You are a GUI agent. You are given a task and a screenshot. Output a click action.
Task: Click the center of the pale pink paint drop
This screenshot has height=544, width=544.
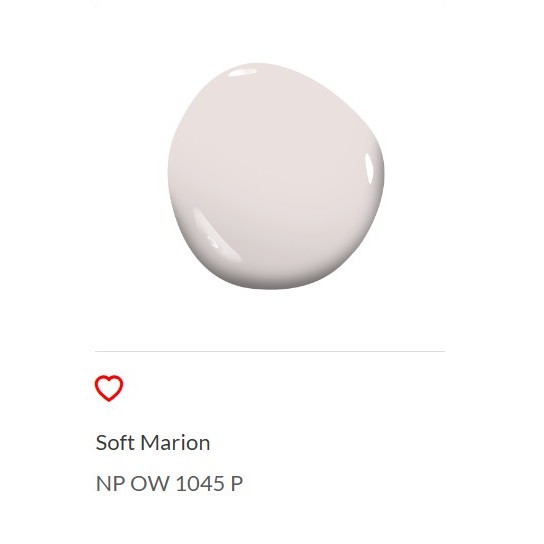tap(276, 176)
